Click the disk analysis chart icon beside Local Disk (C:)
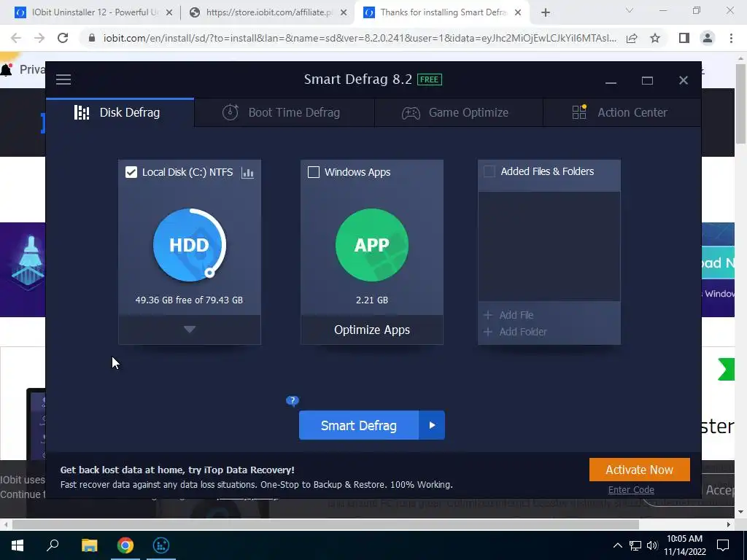The image size is (747, 560). coord(247,172)
